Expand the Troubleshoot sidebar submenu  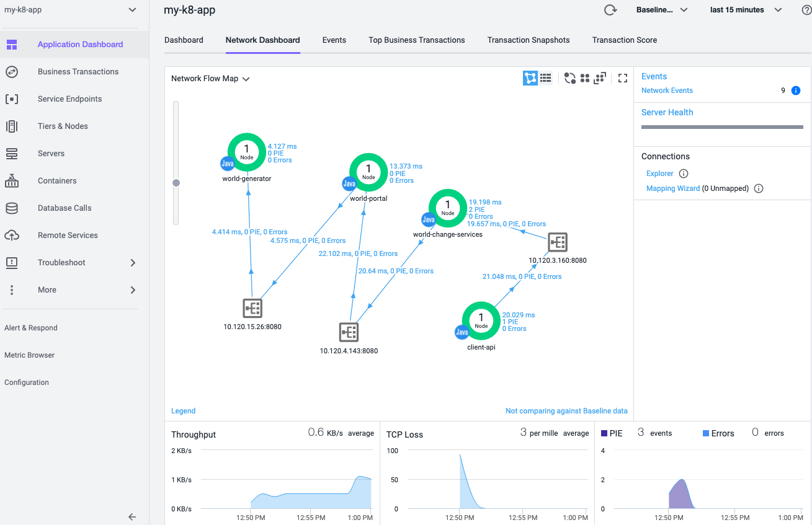coord(132,263)
